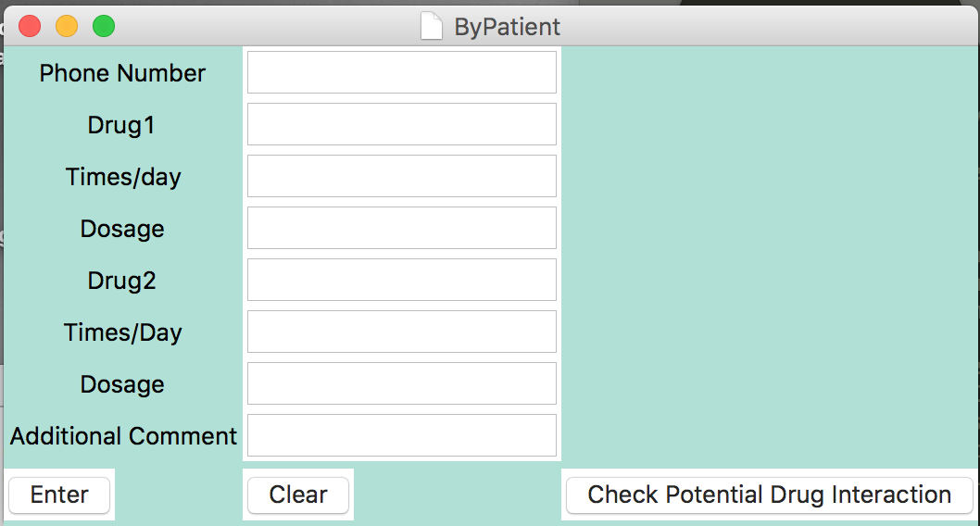Click the ByPatient document icon in title bar
This screenshot has height=526, width=980.
coord(432,27)
